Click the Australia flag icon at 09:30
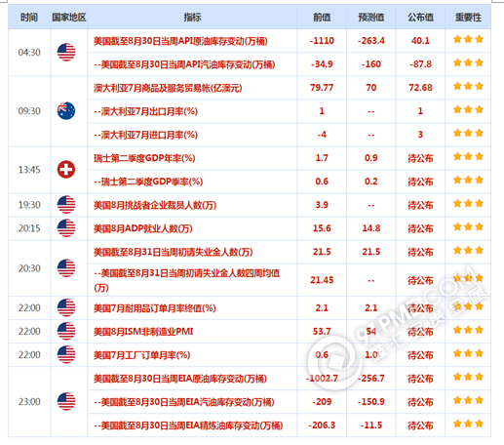Screen dimensions: 504x445 pyautogui.click(x=66, y=111)
